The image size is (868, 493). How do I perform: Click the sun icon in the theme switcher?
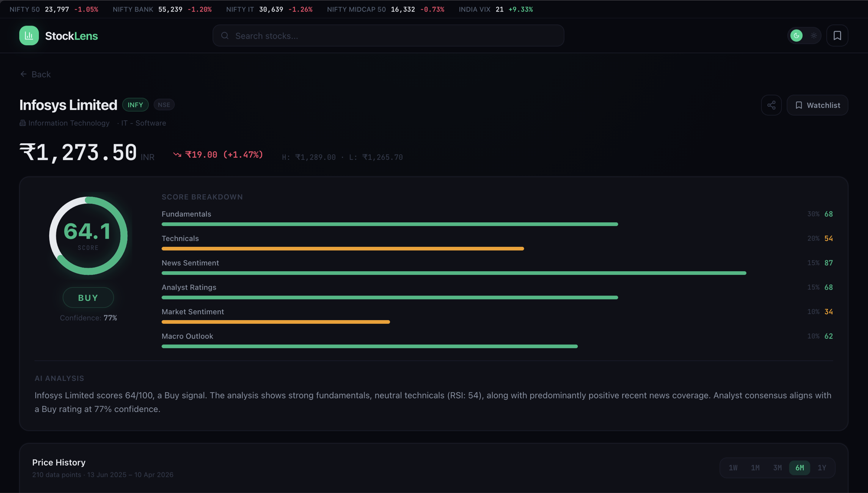click(x=814, y=36)
